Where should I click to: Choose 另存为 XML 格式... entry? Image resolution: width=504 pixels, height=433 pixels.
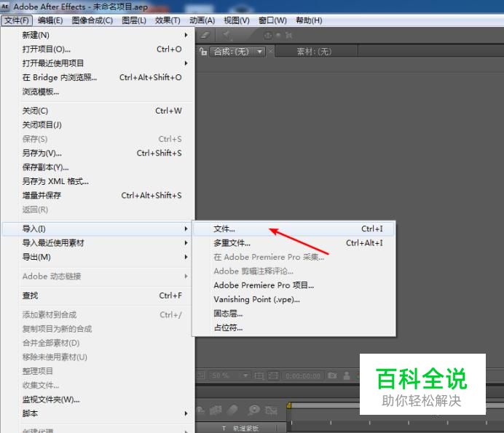pyautogui.click(x=98, y=181)
